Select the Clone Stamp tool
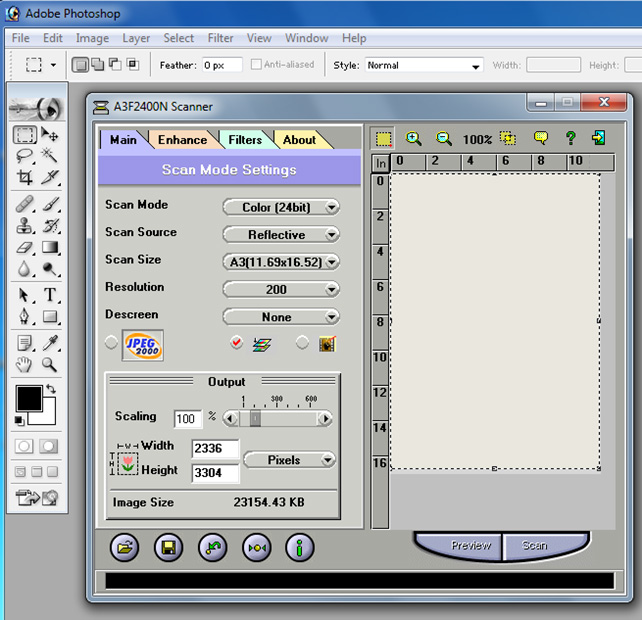 tap(24, 226)
